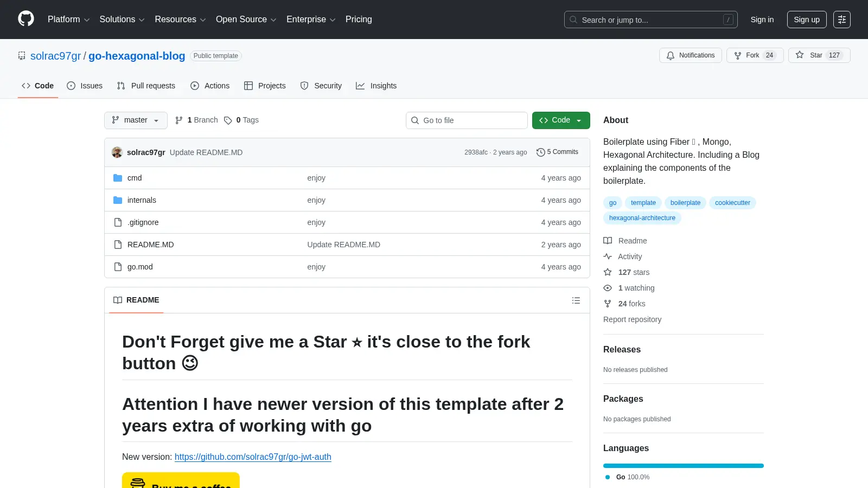Click the commit history clock icon

540,152
